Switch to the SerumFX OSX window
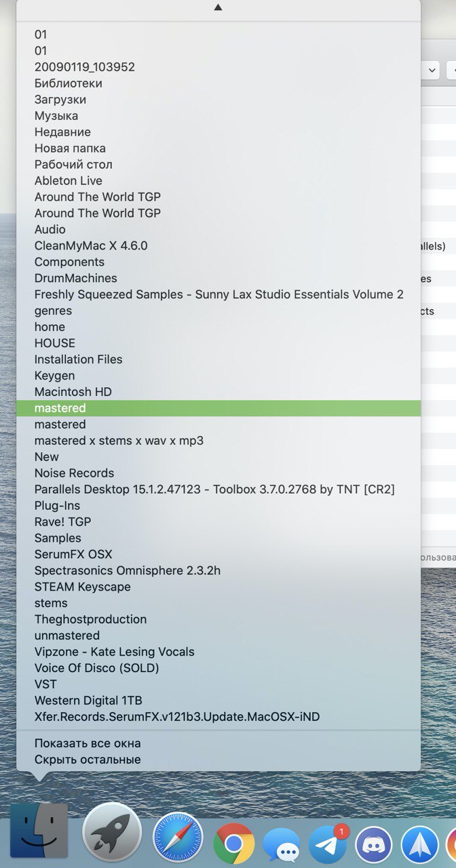 (x=218, y=555)
